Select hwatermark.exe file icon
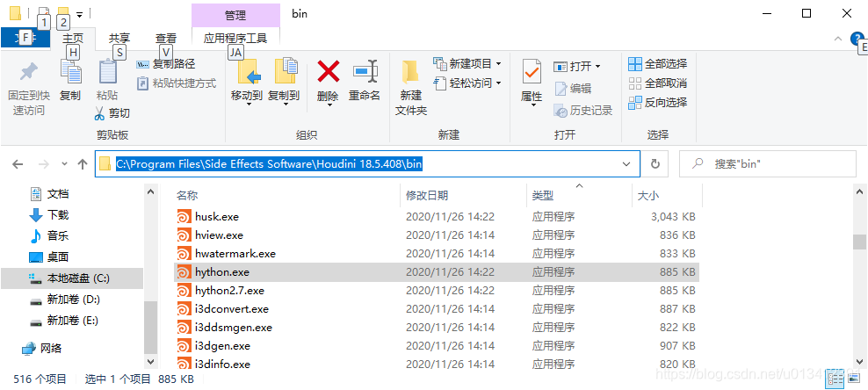The height and width of the screenshot is (390, 868). 184,253
